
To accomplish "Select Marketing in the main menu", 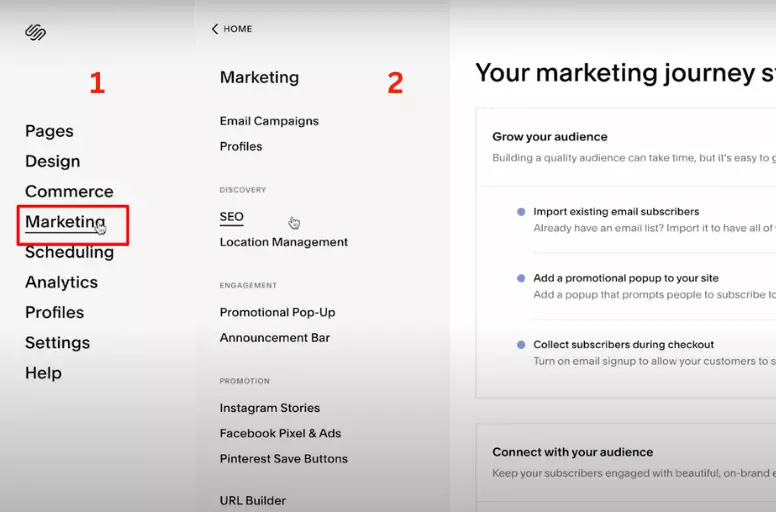I will (65, 222).
